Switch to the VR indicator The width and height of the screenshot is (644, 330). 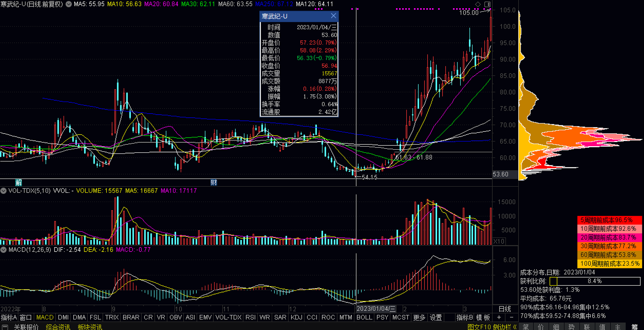pyautogui.click(x=161, y=317)
